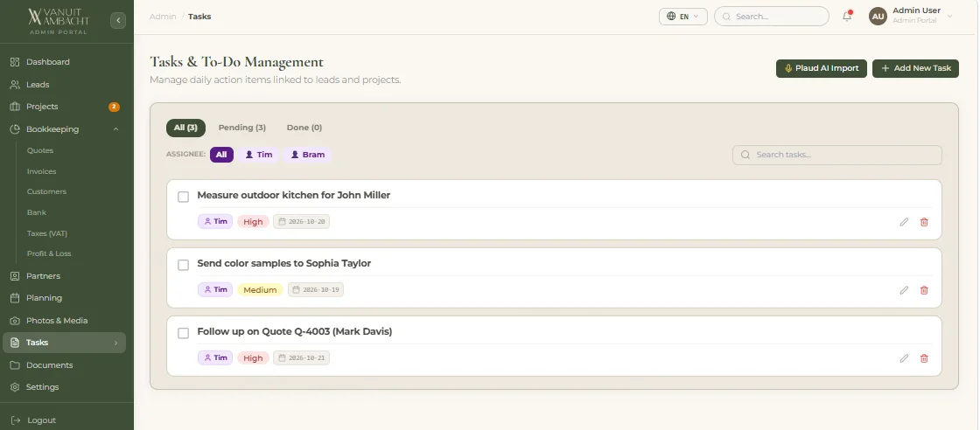980x430 pixels.
Task: Delete the Follow up on Quote Q-4003 task
Action: pos(924,358)
